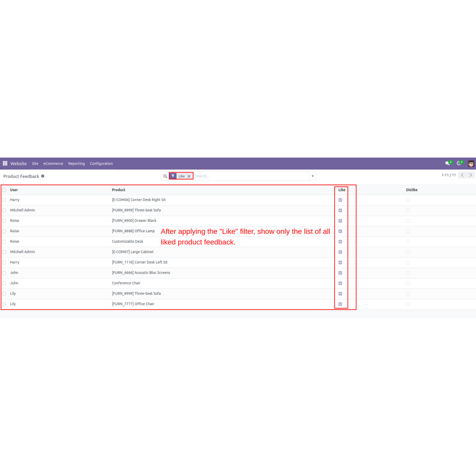The width and height of the screenshot is (476, 476).
Task: Open the eCommerce menu
Action: [x=53, y=163]
